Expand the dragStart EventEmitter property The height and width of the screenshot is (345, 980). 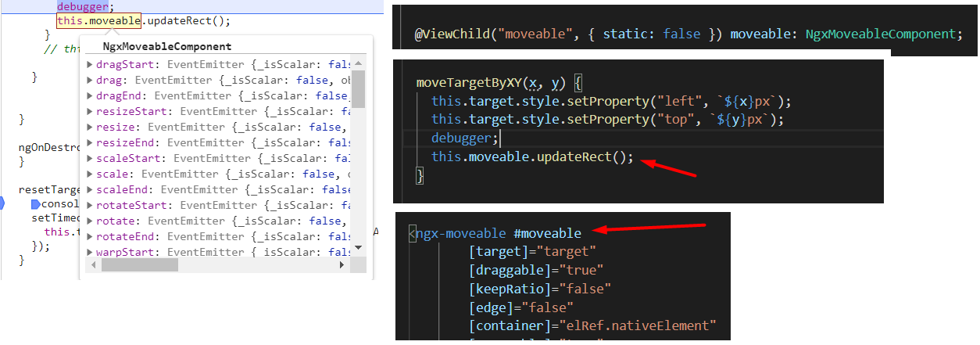[x=90, y=64]
